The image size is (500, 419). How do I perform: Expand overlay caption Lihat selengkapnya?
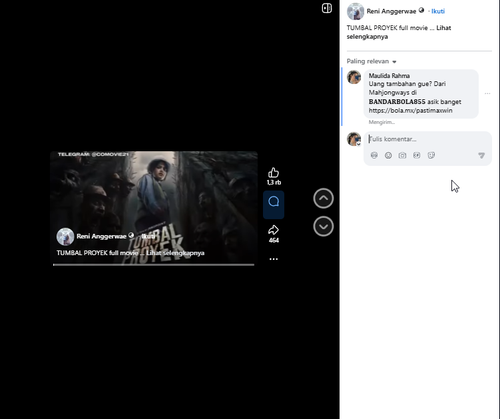175,253
